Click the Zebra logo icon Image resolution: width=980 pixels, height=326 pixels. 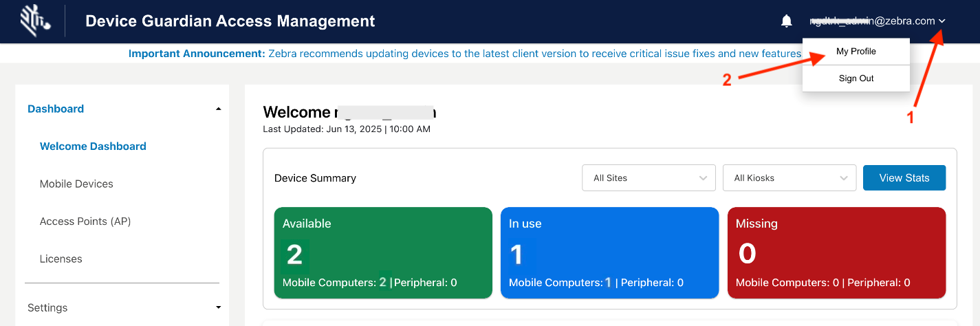click(35, 21)
